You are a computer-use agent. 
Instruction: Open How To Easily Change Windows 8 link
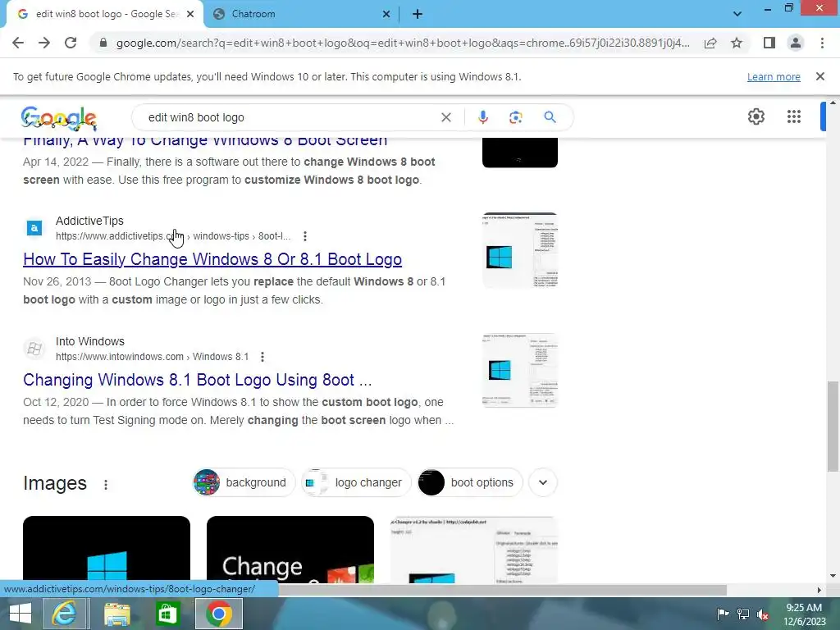click(212, 259)
